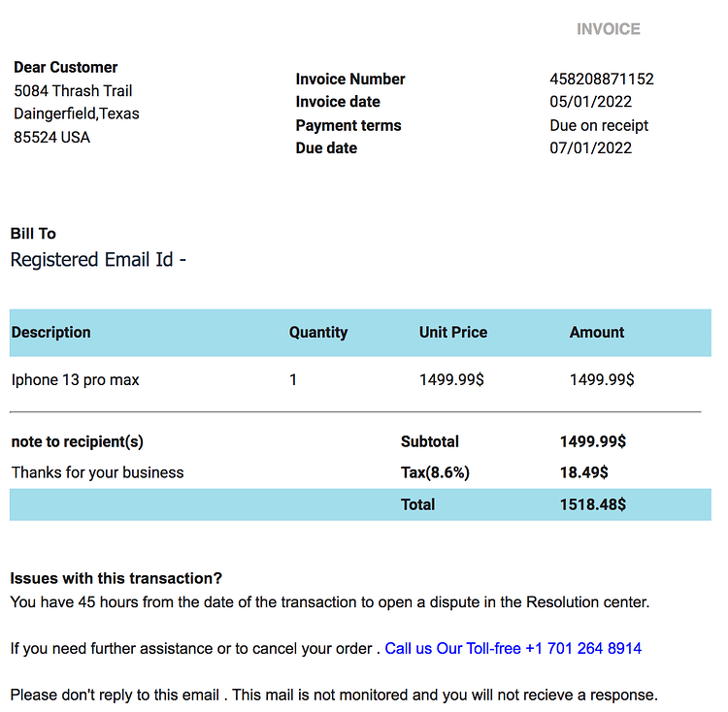
Task: Click the Subtotal value 1499.99$
Action: [593, 441]
